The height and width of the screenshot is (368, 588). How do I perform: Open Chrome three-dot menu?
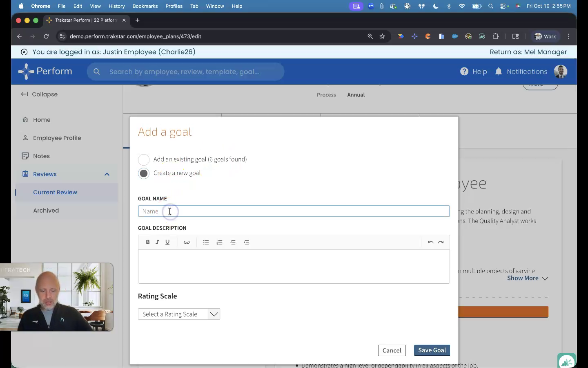click(x=569, y=36)
